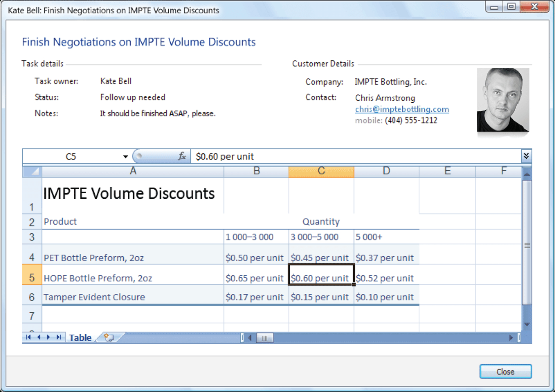Click the Insert Worksheet icon beside Table tab
This screenshot has height=392, width=555.
[108, 337]
